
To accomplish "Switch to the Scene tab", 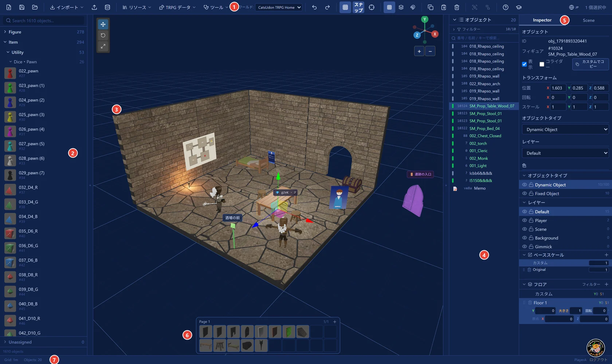I will [588, 20].
